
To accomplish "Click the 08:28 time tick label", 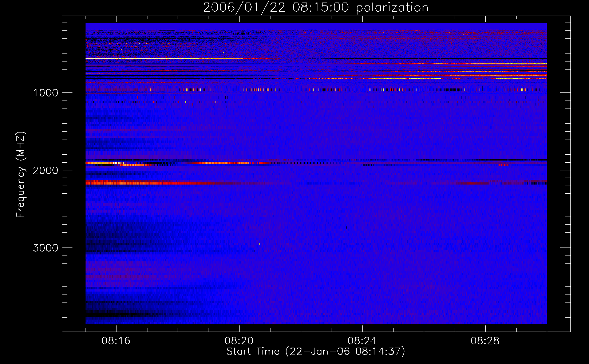I will coord(485,341).
